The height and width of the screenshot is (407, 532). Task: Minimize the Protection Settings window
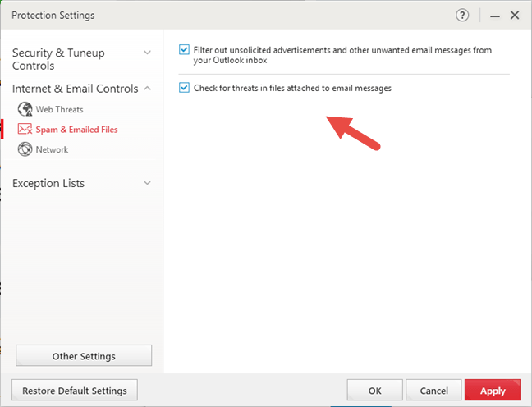(495, 16)
